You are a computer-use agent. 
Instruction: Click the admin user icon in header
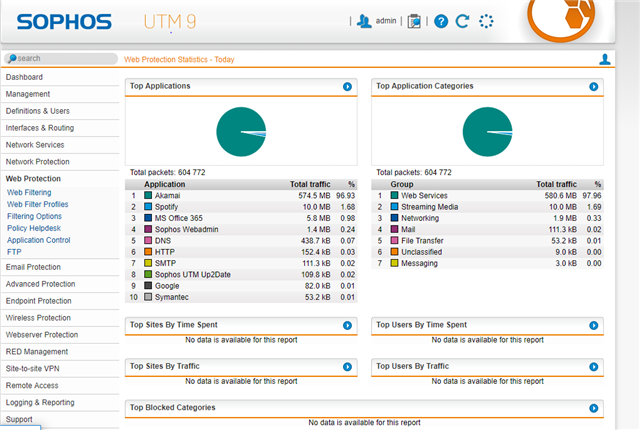364,21
